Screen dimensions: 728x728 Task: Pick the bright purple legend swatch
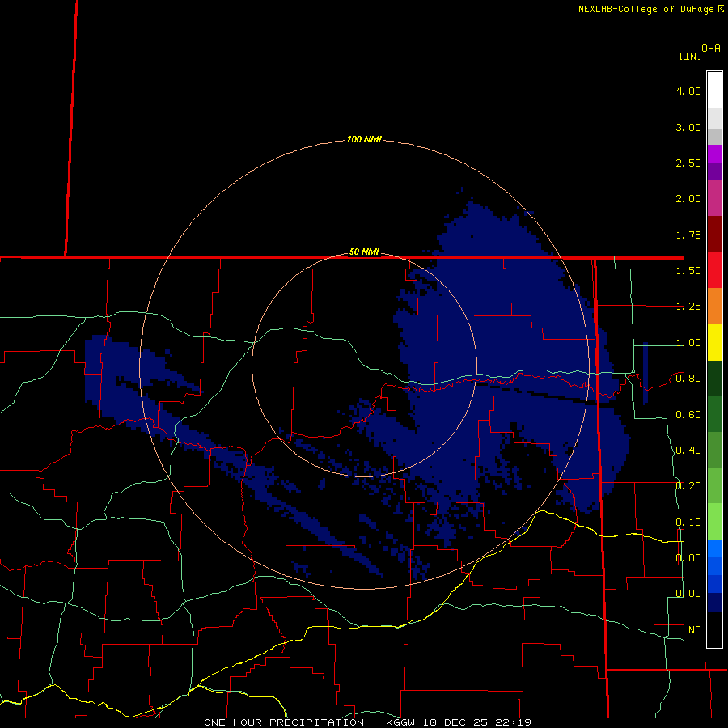[x=714, y=154]
